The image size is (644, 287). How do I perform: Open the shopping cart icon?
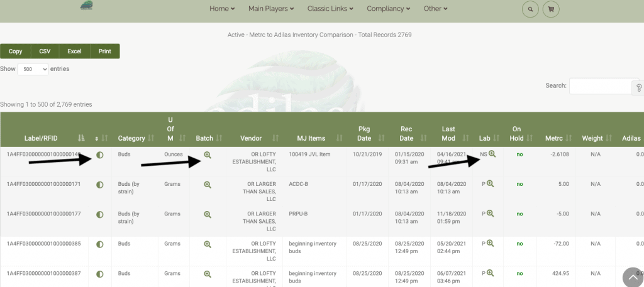coord(551,9)
